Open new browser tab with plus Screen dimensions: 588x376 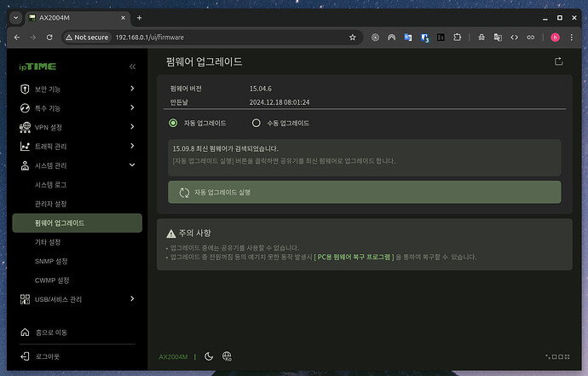pos(140,18)
